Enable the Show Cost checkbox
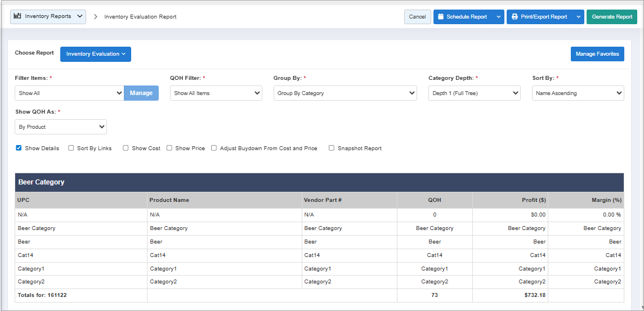The image size is (644, 311). tap(126, 148)
